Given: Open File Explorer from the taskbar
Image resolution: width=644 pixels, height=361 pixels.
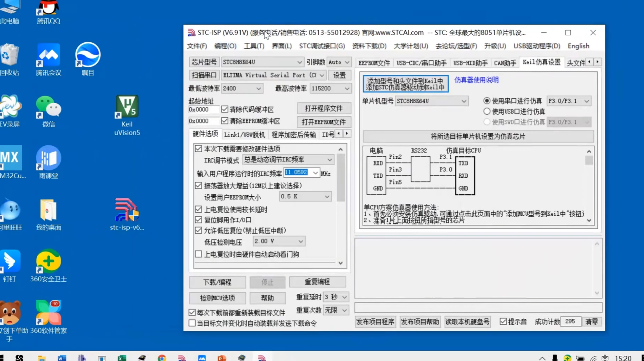Looking at the screenshot, I should point(42,358).
